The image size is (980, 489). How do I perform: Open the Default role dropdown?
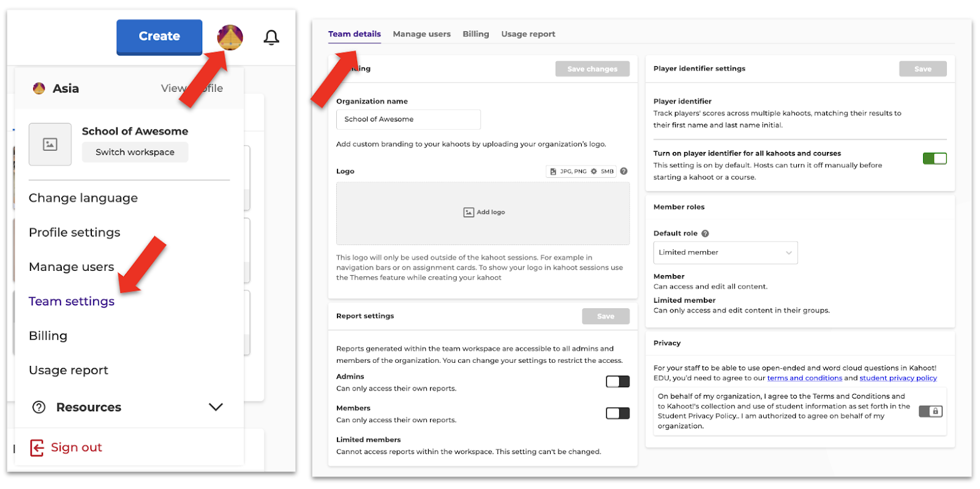pos(725,252)
